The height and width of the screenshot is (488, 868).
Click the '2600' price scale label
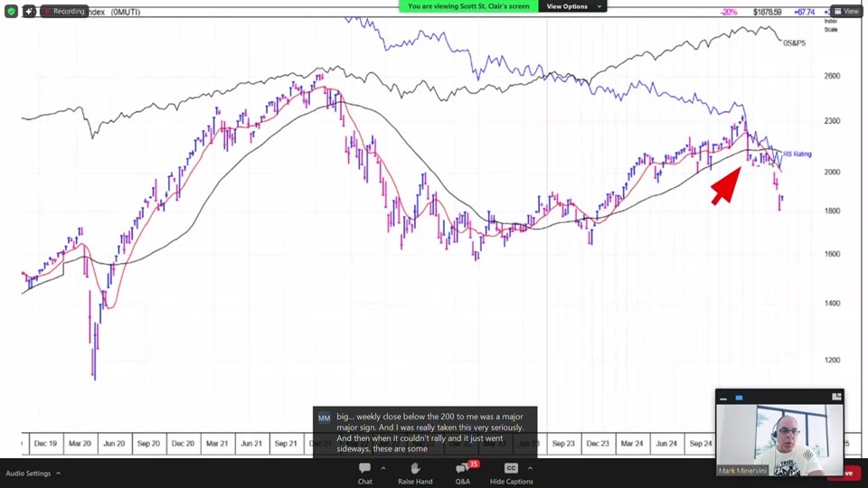[x=832, y=76]
